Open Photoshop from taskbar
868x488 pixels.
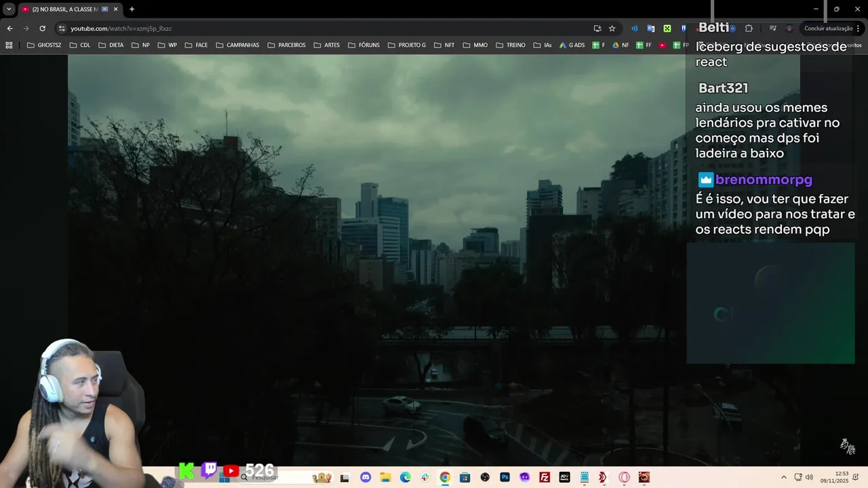click(505, 477)
